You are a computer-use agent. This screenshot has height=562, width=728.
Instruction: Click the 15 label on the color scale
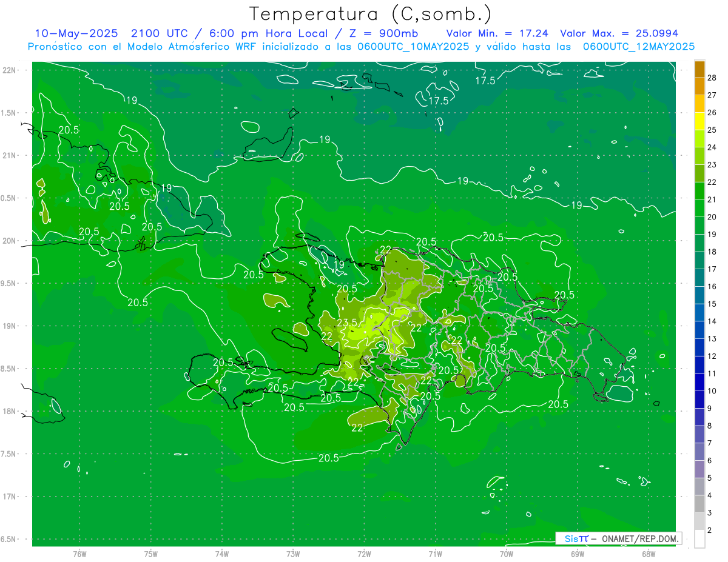coord(712,304)
